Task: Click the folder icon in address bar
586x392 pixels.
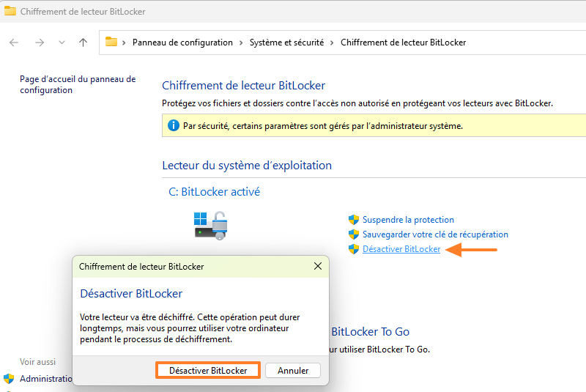Action: (x=111, y=42)
